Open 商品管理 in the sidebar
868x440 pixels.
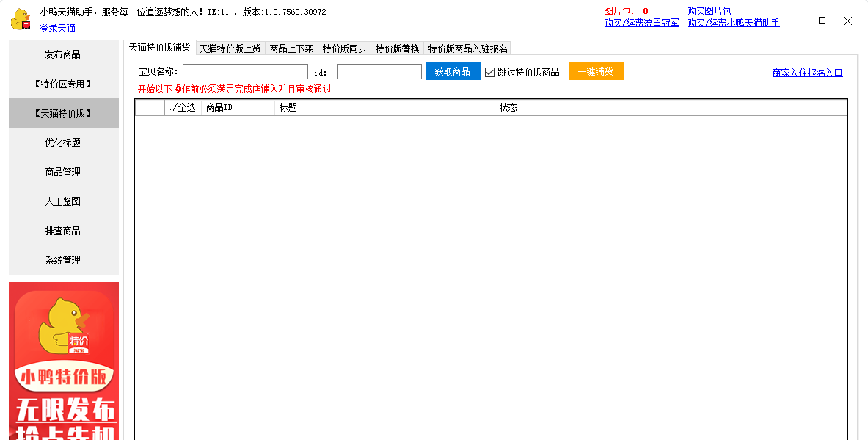tap(64, 172)
